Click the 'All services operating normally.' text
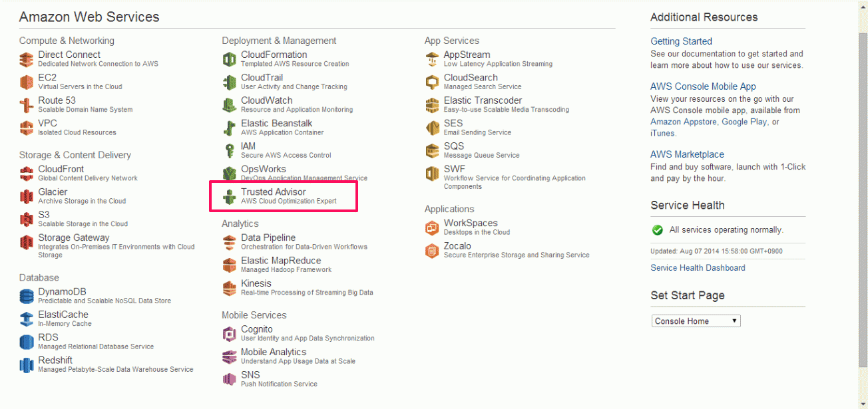The image size is (868, 409). (726, 230)
